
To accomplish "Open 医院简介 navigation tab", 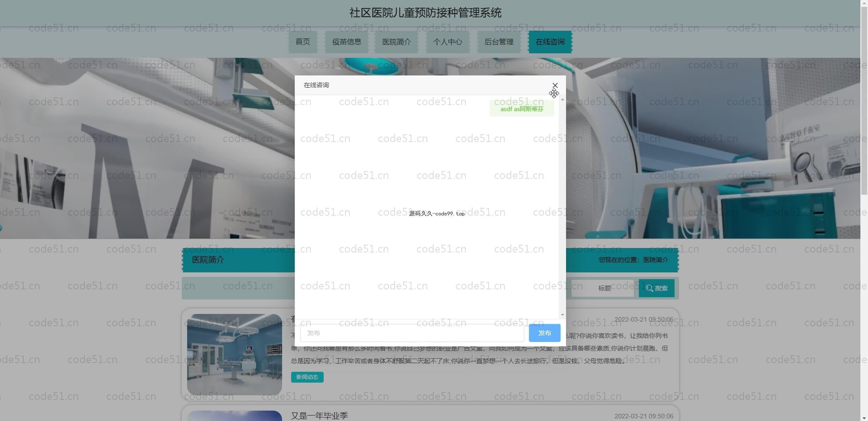I will click(397, 42).
